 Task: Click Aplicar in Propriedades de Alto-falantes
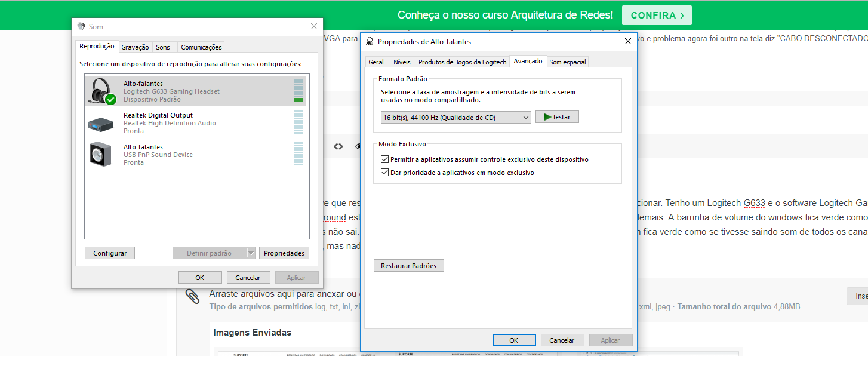coord(611,340)
